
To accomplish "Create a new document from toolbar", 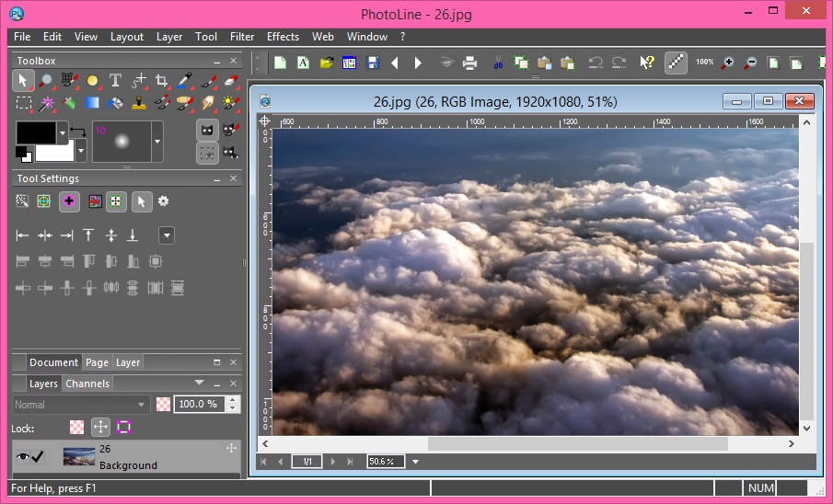I will pos(280,63).
